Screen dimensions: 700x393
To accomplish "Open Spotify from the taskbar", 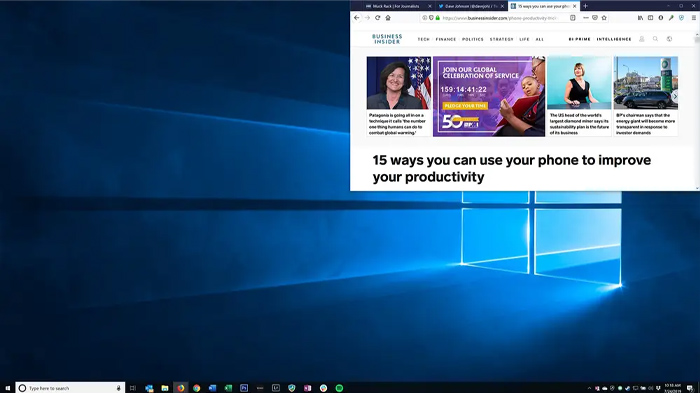I will tap(339, 388).
